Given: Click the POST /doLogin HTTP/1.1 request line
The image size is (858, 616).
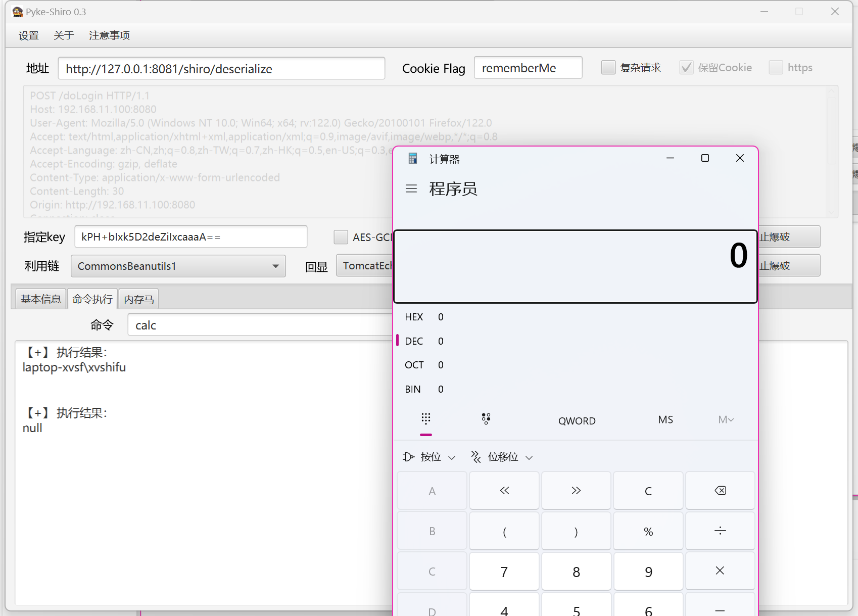Looking at the screenshot, I should (x=89, y=96).
